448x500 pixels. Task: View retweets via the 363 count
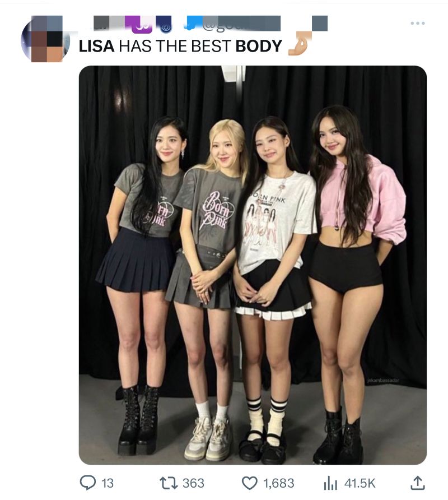[193, 483]
